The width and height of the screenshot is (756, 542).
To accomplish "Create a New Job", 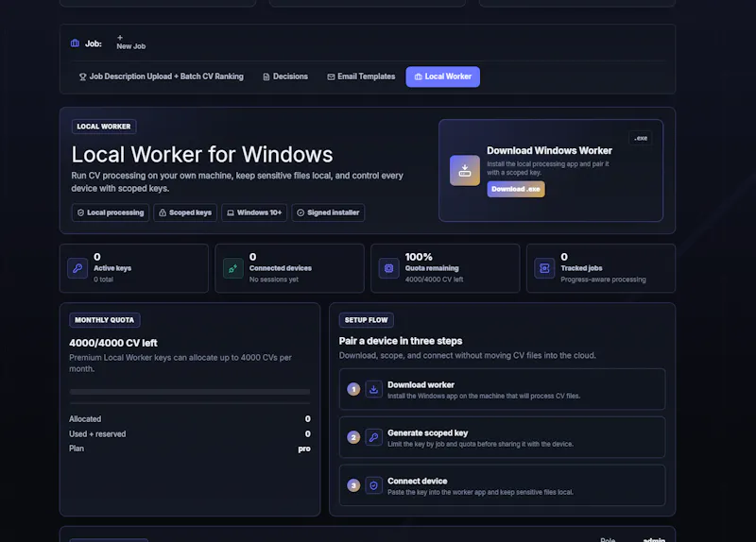I will coord(130,42).
